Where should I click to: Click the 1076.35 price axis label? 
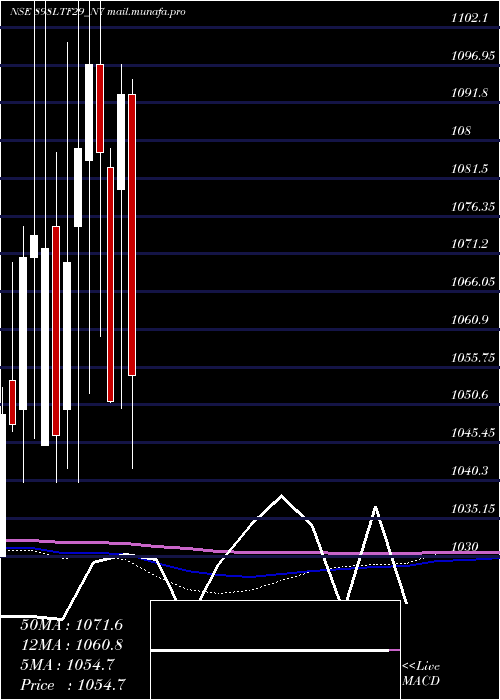(x=473, y=207)
